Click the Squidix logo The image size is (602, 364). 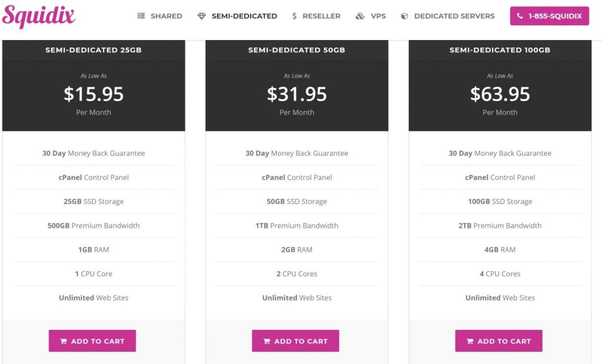click(38, 16)
